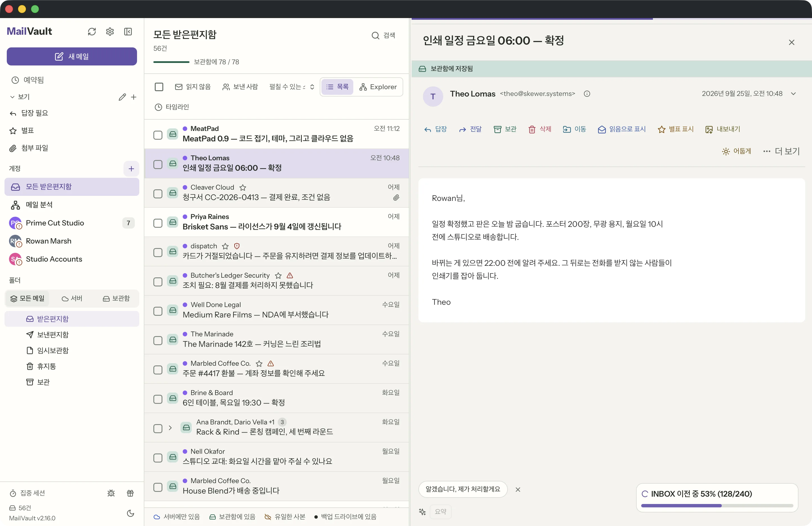Collapse the sidebar panel icon
The width and height of the screenshot is (812, 526).
tap(128, 31)
